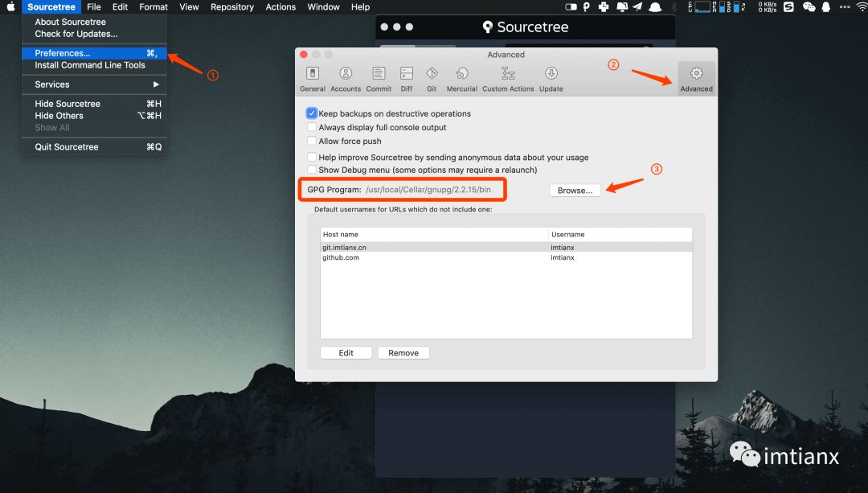Open the Custom Actions preferences pane
The width and height of the screenshot is (868, 493).
coord(508,79)
